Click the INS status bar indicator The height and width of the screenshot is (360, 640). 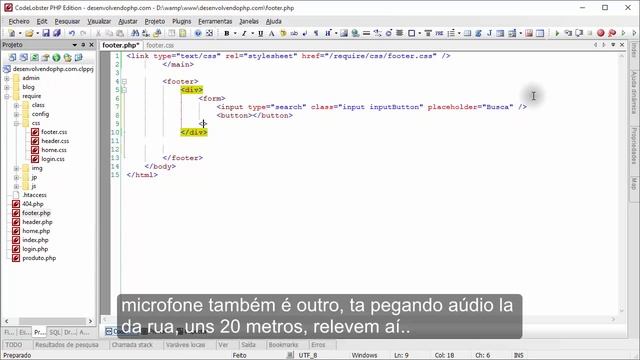(518, 356)
